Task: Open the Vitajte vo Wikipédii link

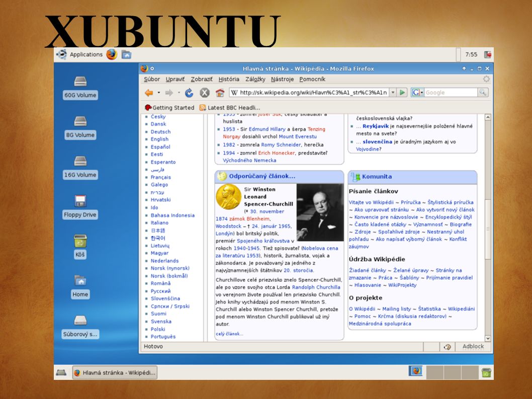Action: click(x=371, y=202)
